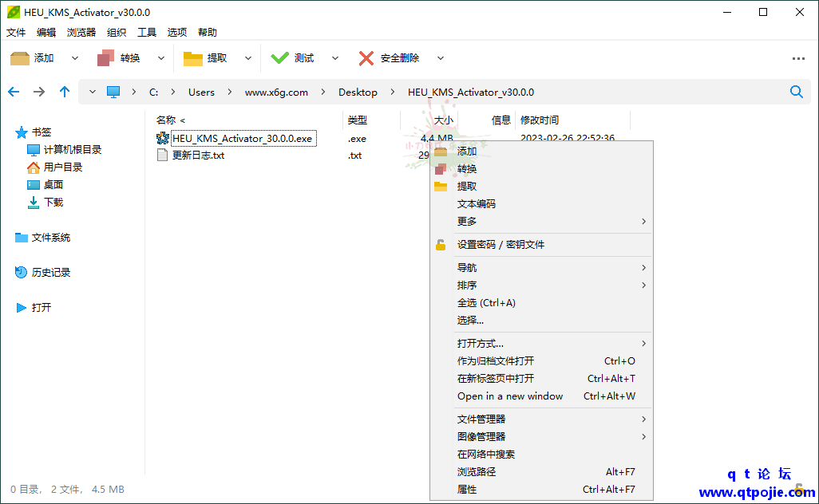Sort by the 名称 column header
This screenshot has width=819, height=504.
coord(166,120)
